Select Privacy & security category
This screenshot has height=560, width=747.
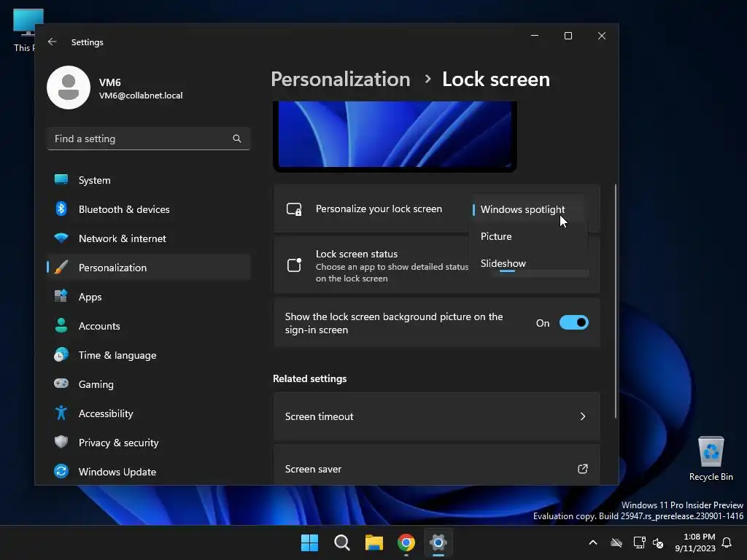(x=149, y=443)
